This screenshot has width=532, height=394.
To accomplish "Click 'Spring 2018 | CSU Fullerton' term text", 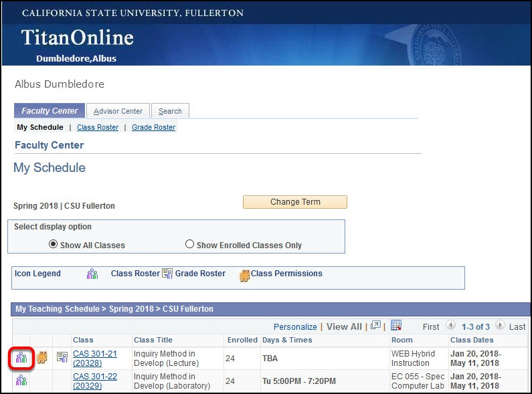I will pyautogui.click(x=64, y=206).
